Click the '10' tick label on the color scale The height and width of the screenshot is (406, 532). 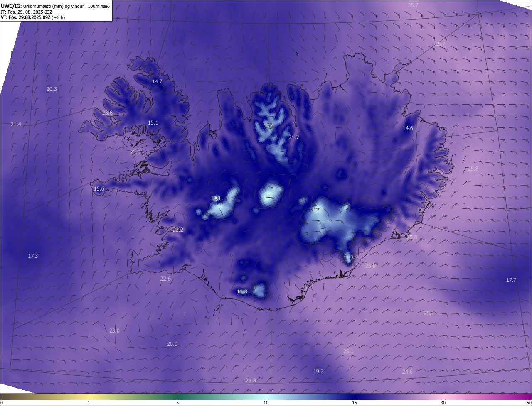point(266,403)
